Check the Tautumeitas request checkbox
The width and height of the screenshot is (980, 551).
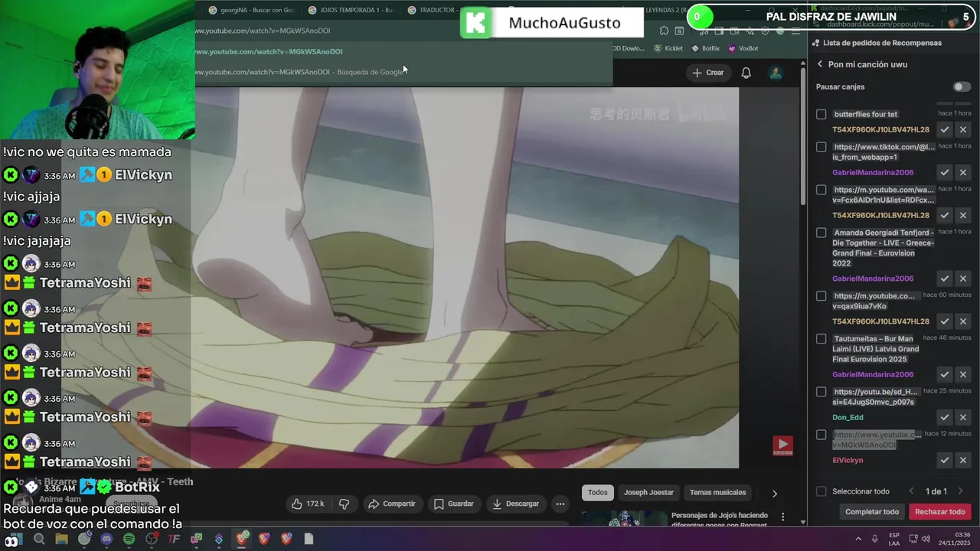click(822, 339)
